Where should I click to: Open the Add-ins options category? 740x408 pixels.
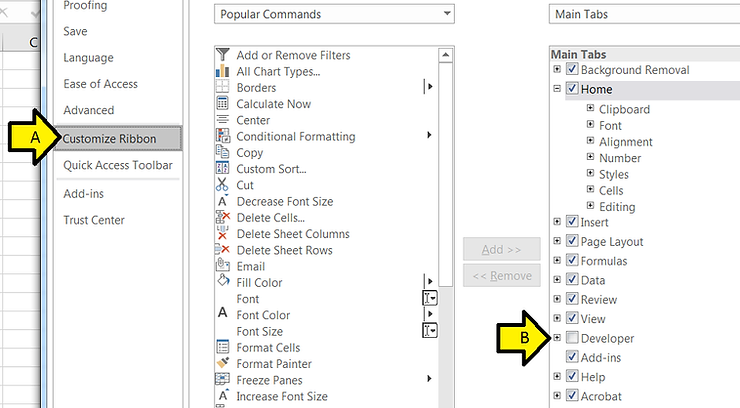click(x=84, y=193)
